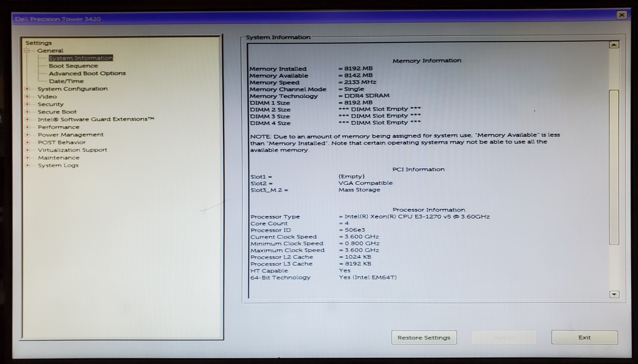Screen dimensions: 638x364
Task: Select Intel Software Guard Extensions label
Action: tap(96, 119)
